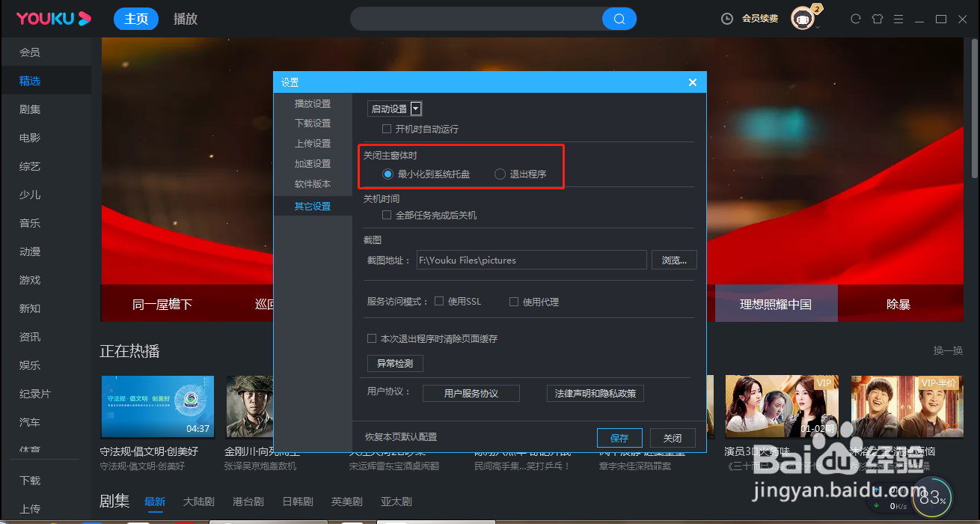Image resolution: width=980 pixels, height=524 pixels.
Task: Close the 设置 dialog with X
Action: [693, 82]
